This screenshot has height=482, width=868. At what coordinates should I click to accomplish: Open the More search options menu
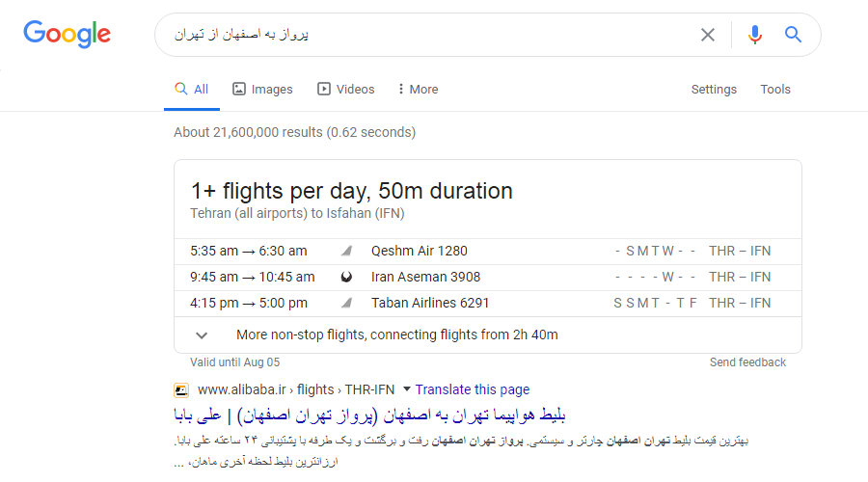(x=418, y=89)
